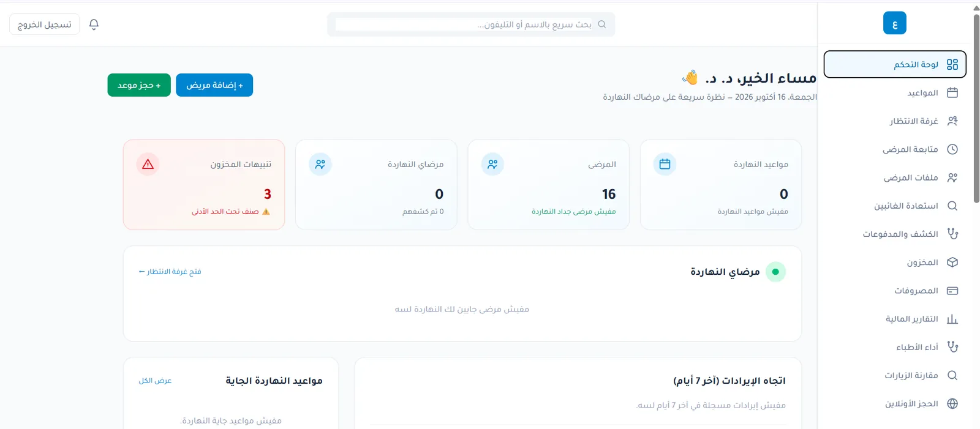980x429 pixels.
Task: Click the dashboard grid icon beside لوحة التحكم
Action: (952, 64)
